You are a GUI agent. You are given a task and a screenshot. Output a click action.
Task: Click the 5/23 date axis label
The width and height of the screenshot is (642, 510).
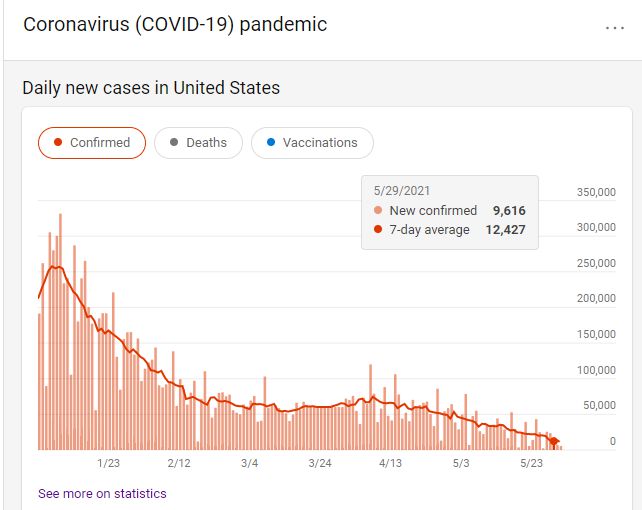tap(531, 463)
